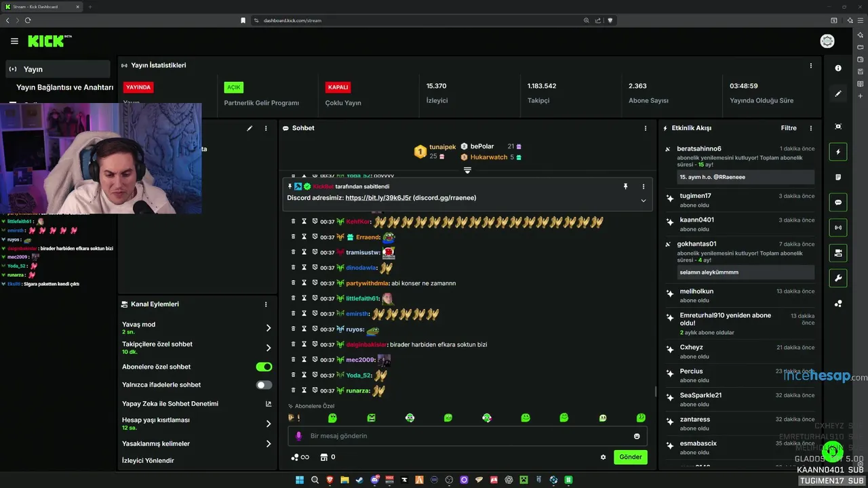The image size is (868, 488).
Task: Timeout user partywithdmla via hourglass icon
Action: click(304, 283)
